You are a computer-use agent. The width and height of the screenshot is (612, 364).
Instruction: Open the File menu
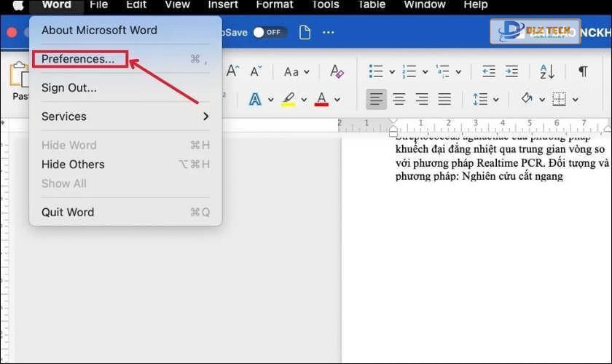(99, 4)
